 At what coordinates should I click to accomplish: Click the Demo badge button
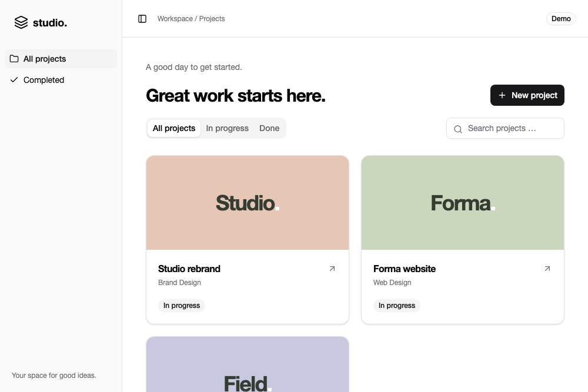(x=561, y=19)
